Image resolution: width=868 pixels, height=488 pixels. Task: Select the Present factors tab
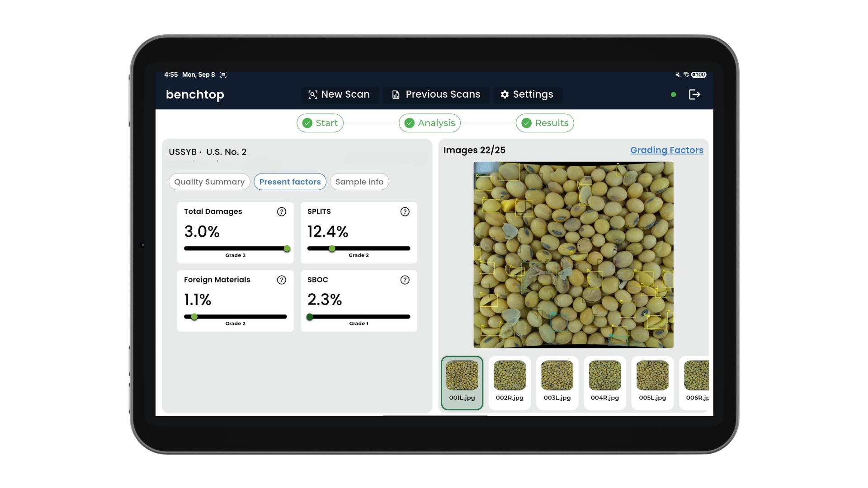point(290,182)
